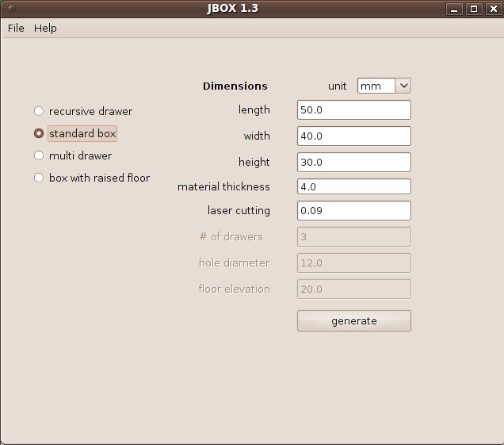Click the laser cutting value field
This screenshot has width=504, height=445.
point(353,211)
